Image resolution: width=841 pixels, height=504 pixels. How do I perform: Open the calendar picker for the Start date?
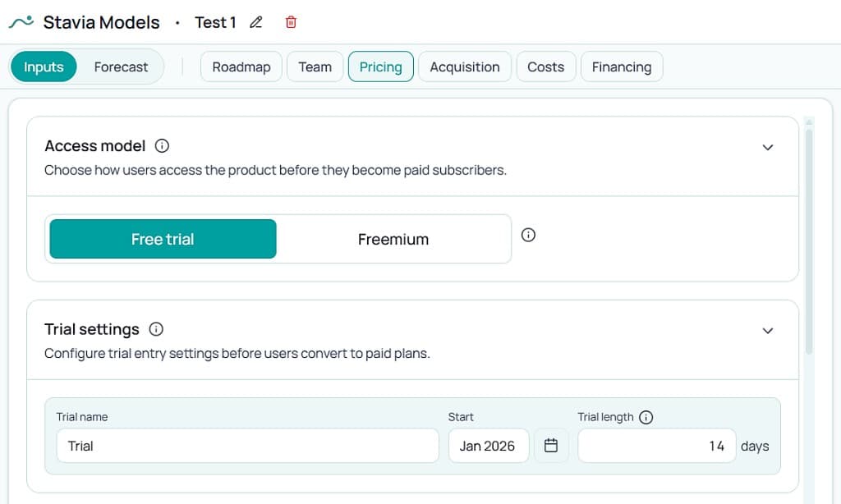click(551, 445)
